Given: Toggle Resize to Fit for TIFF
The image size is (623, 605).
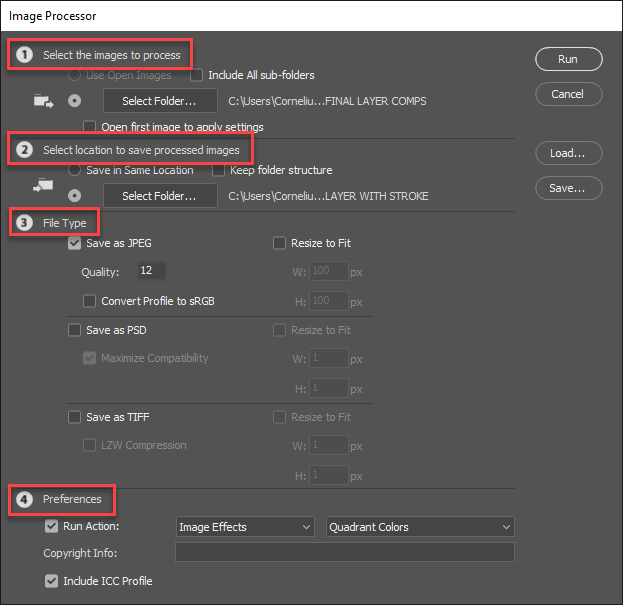Looking at the screenshot, I should [x=279, y=417].
